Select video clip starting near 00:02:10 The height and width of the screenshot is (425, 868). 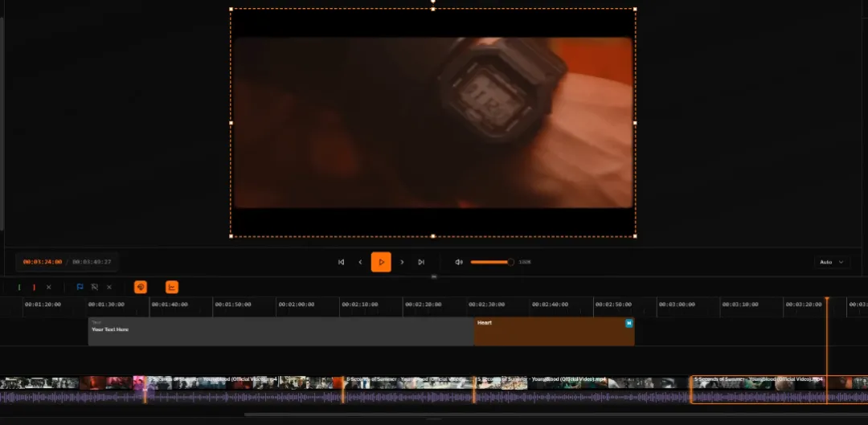(x=408, y=390)
